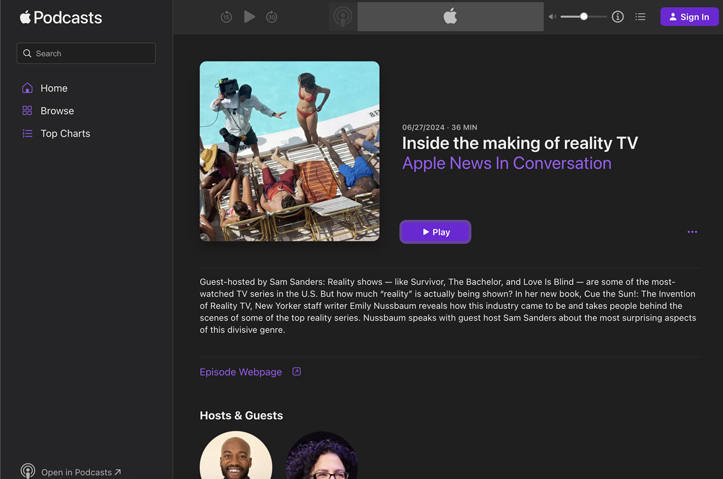Play the Inside the making of reality TV episode
Viewport: 723px width, 479px height.
435,232
